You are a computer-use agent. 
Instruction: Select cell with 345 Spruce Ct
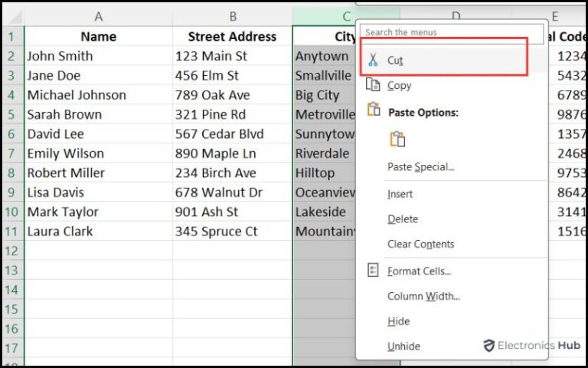(x=233, y=232)
